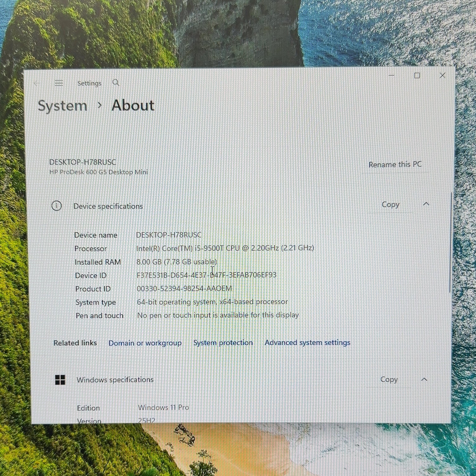This screenshot has width=476, height=476.
Task: Close the Settings window
Action: point(442,76)
